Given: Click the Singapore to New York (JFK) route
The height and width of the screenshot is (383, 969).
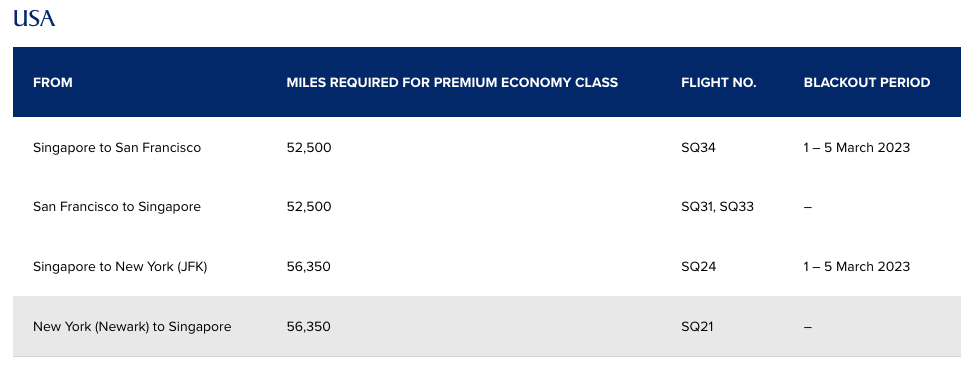Looking at the screenshot, I should (120, 267).
